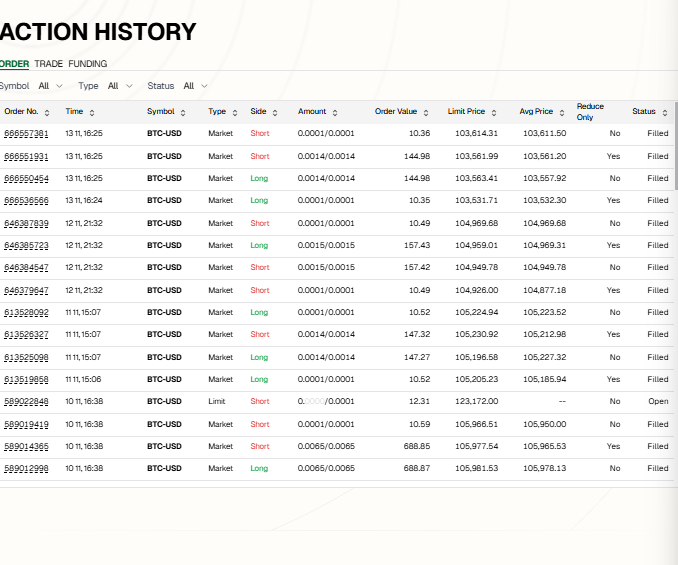Click order value 688.87
The image size is (678, 565).
click(x=417, y=469)
